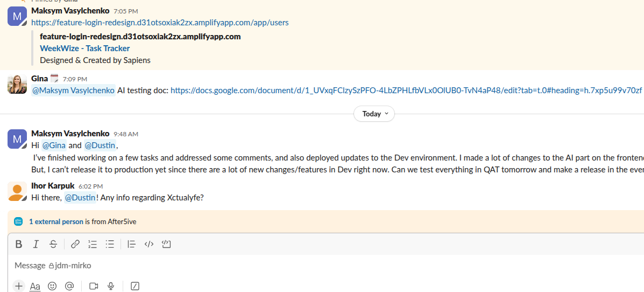Insert a link using the link icon
Screen dimensions: 644x292
[x=75, y=244]
